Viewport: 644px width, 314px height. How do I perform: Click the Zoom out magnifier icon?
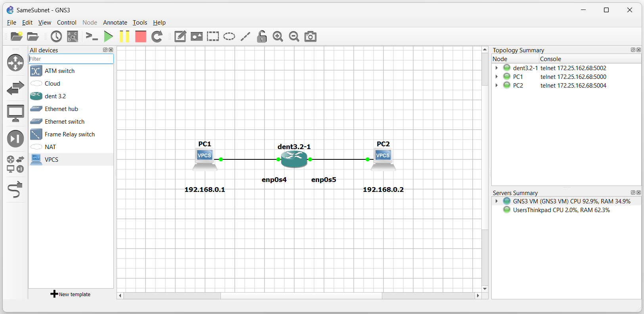click(x=294, y=36)
